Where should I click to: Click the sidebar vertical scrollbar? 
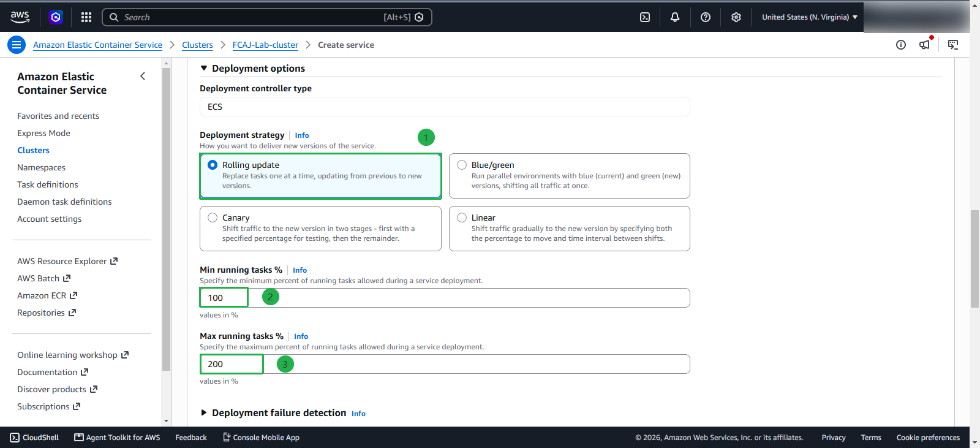pyautogui.click(x=166, y=219)
